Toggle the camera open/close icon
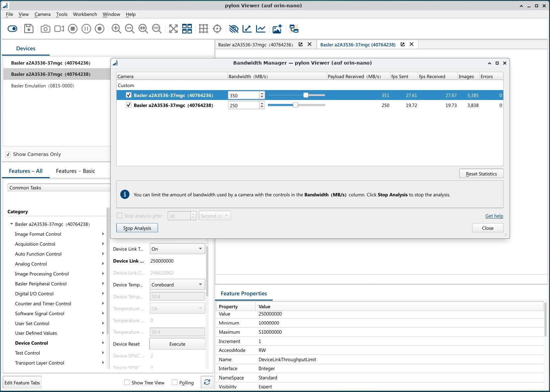 point(13,29)
